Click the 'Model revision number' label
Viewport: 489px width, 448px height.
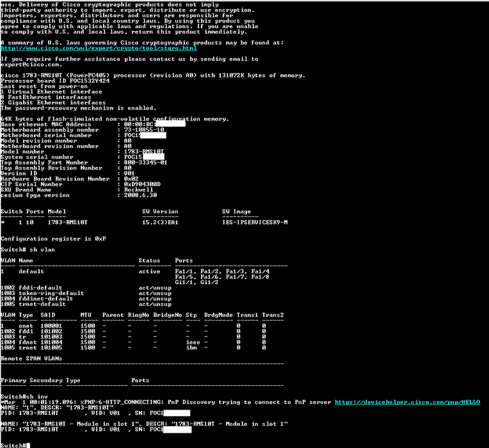[38, 141]
